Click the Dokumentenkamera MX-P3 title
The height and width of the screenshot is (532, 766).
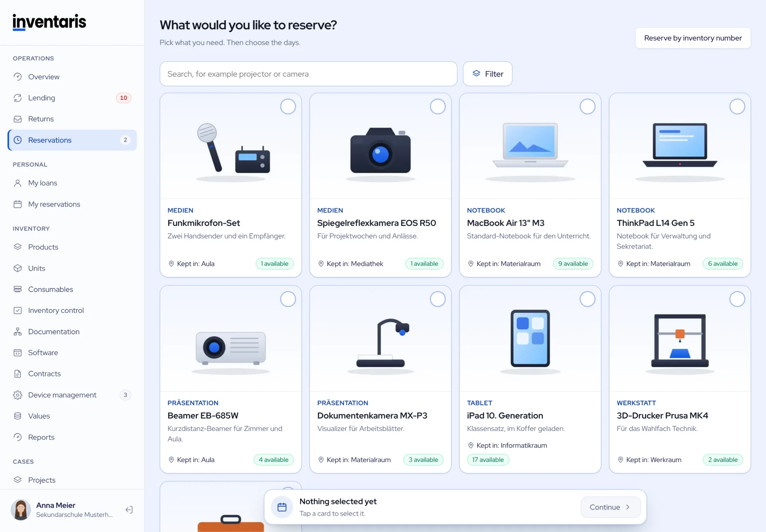[x=372, y=415]
